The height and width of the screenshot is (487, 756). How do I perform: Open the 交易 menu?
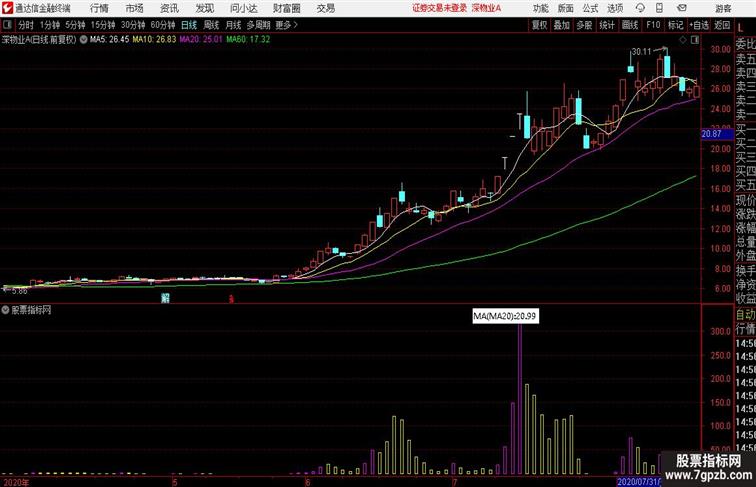click(x=325, y=8)
